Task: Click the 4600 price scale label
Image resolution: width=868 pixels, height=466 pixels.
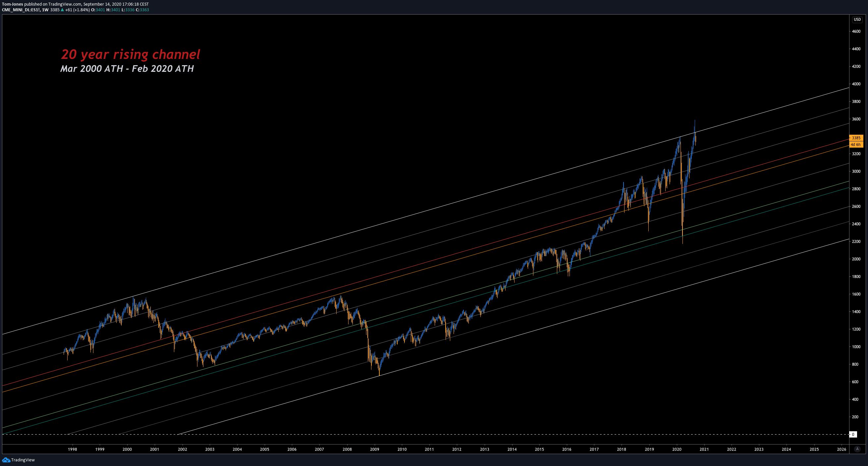Action: coord(856,31)
